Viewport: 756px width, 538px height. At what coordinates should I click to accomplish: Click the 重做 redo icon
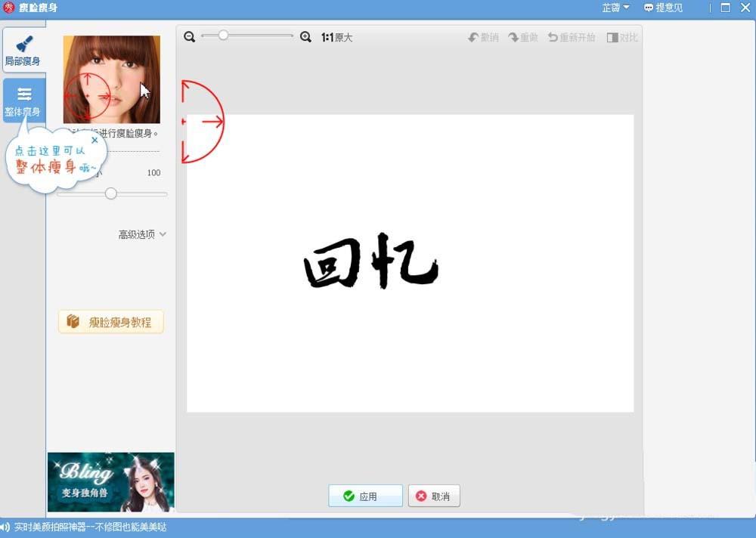tap(522, 36)
